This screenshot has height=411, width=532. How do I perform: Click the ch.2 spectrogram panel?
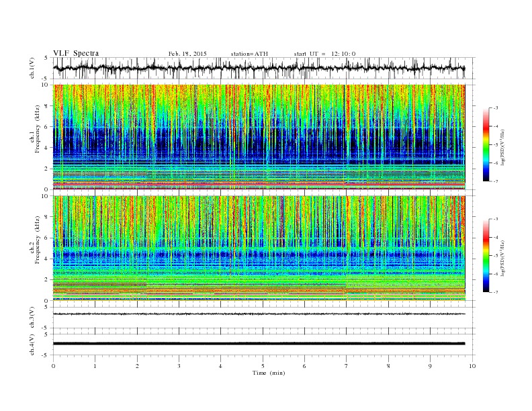[259, 248]
